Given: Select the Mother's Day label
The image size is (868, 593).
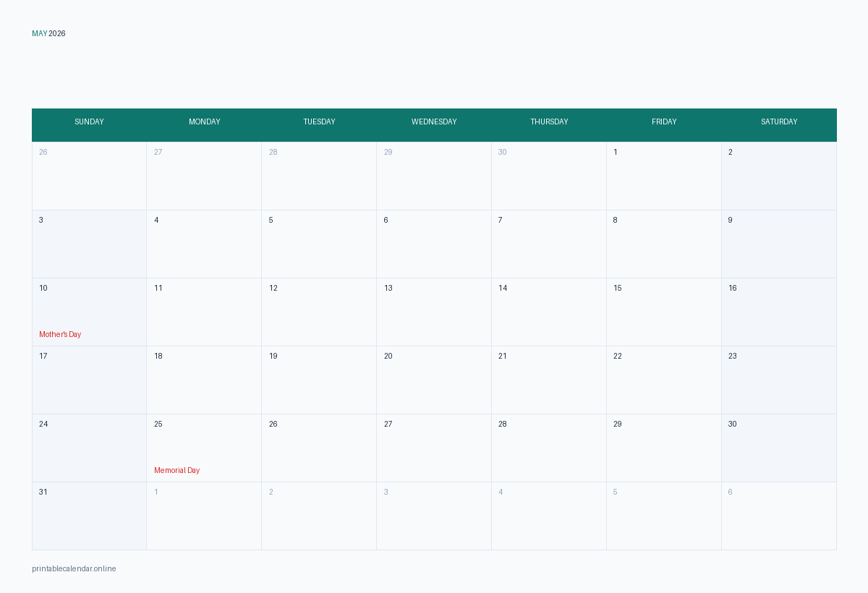Looking at the screenshot, I should tap(60, 335).
